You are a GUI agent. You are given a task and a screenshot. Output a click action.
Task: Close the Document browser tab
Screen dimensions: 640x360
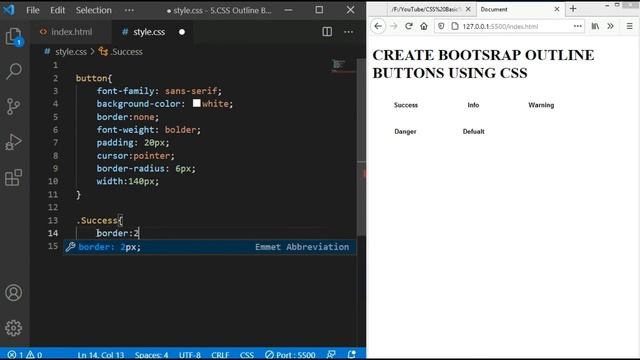(x=556, y=9)
